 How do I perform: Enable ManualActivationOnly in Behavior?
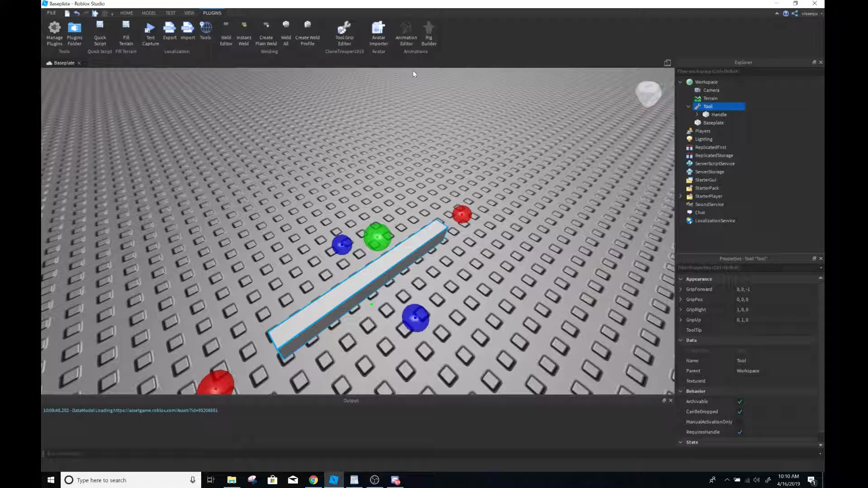pyautogui.click(x=740, y=422)
